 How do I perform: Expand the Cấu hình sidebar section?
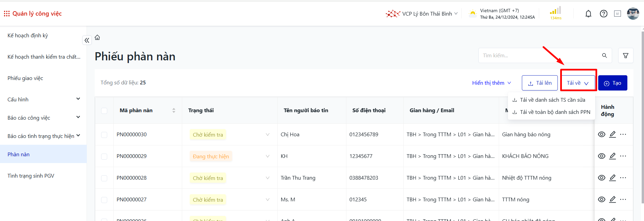78,99
